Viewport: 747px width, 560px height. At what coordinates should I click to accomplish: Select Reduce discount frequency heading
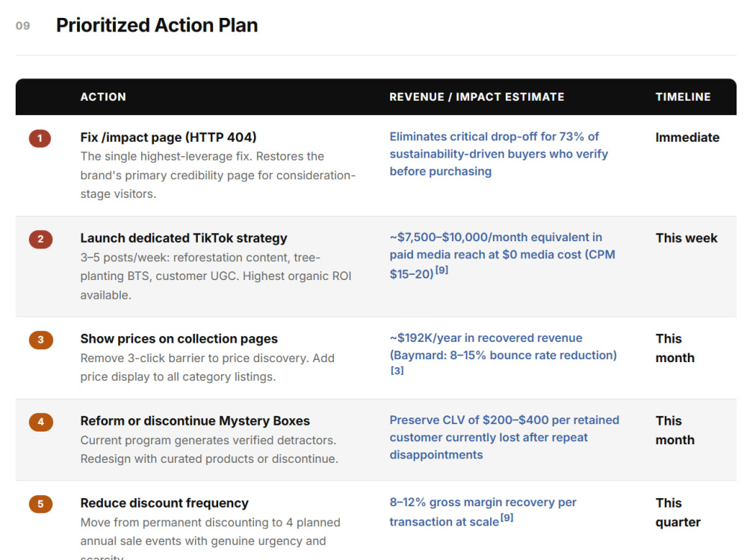(164, 503)
